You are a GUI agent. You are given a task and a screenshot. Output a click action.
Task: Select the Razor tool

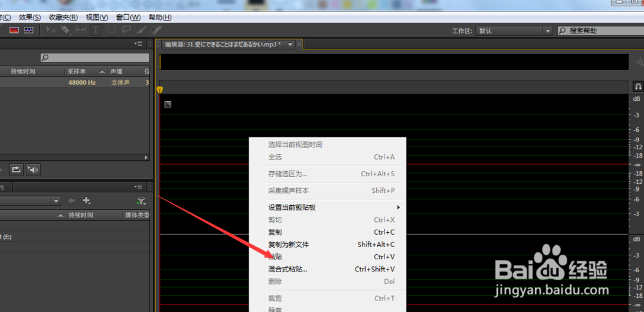pyautogui.click(x=65, y=30)
